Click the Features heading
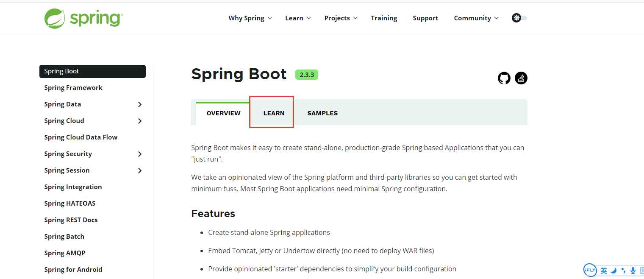Image resolution: width=644 pixels, height=279 pixels. pos(213,214)
